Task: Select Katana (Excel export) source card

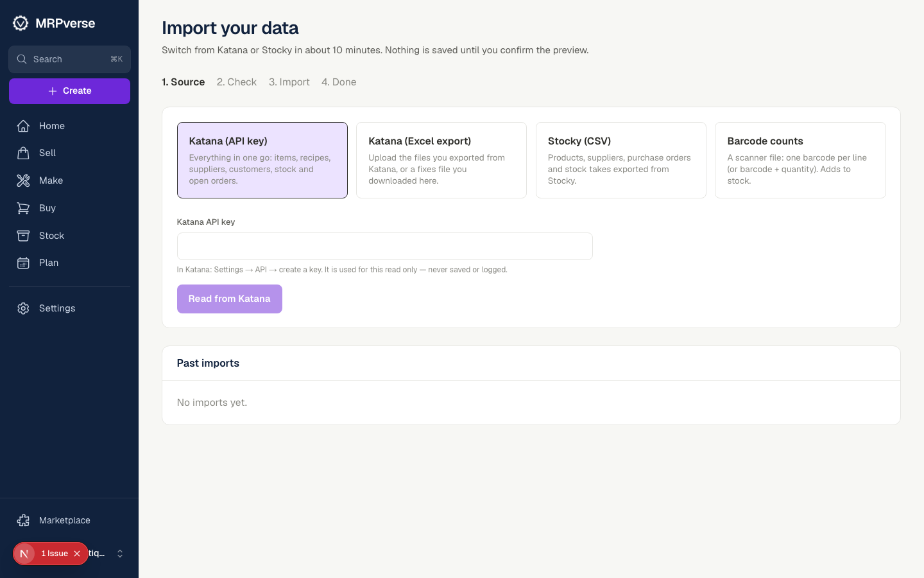Action: click(441, 160)
